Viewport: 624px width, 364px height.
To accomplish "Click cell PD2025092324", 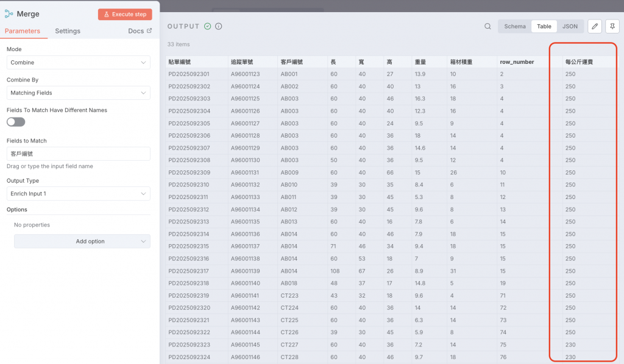I will click(x=189, y=357).
